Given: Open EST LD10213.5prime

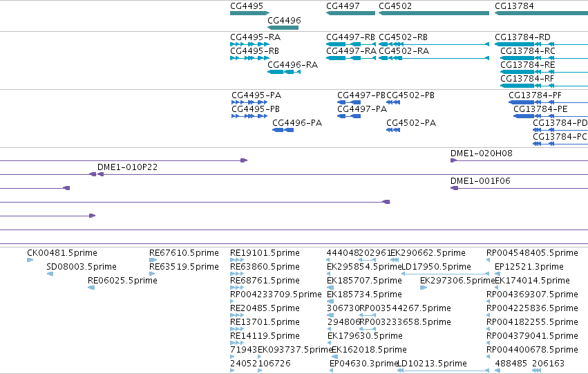Looking at the screenshot, I should (444, 371).
